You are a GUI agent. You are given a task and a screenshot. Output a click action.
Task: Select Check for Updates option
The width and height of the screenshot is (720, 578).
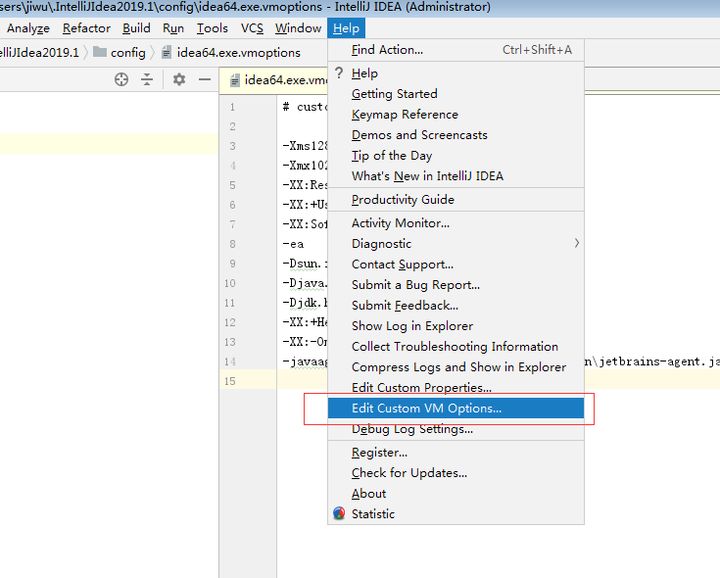(409, 473)
